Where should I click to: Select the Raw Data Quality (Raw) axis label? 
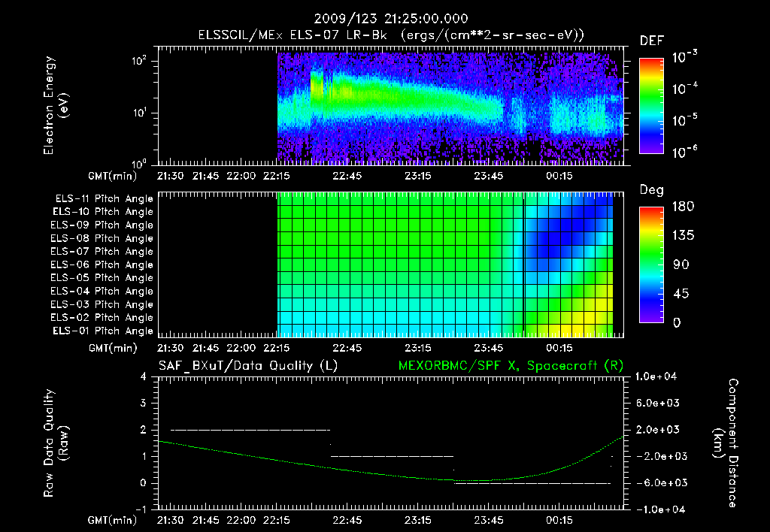[x=56, y=443]
